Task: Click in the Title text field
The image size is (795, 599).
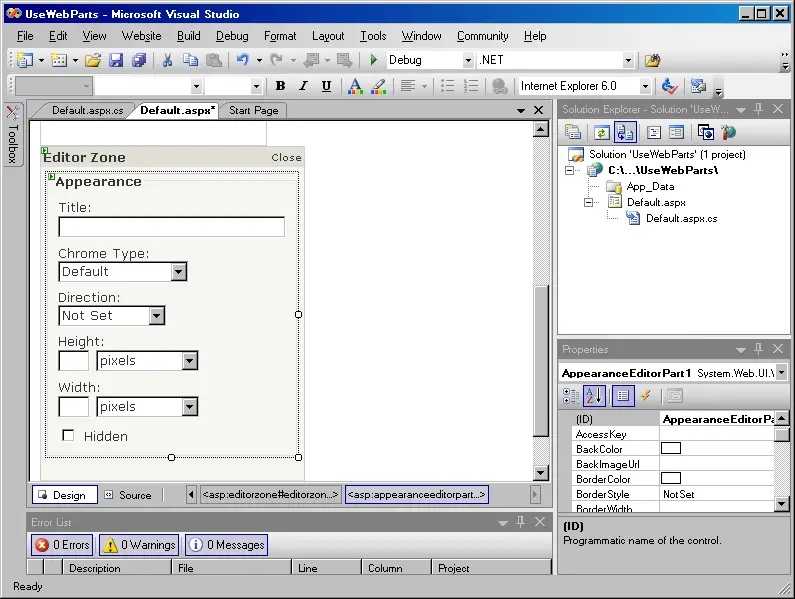Action: coord(171,227)
